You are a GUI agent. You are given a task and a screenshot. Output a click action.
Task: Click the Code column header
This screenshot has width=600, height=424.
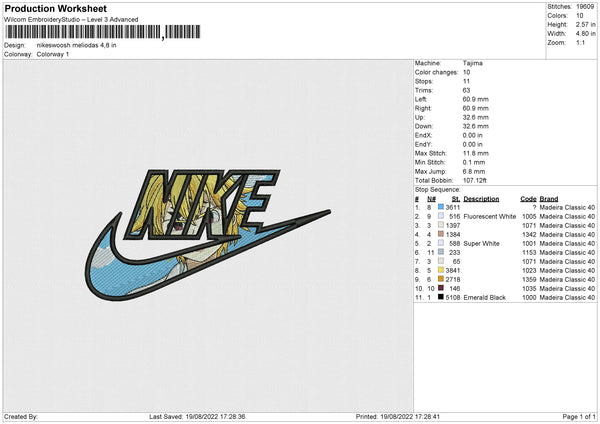pos(528,199)
